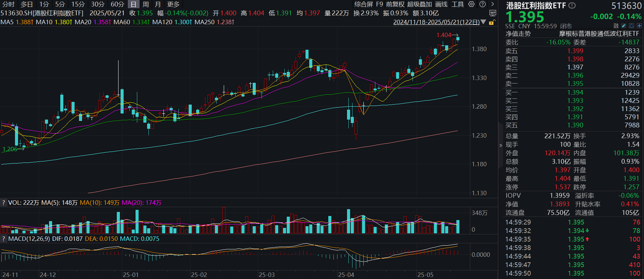The height and width of the screenshot is (279, 644).
Task: Click the stock code 513630
Action: (x=627, y=6)
